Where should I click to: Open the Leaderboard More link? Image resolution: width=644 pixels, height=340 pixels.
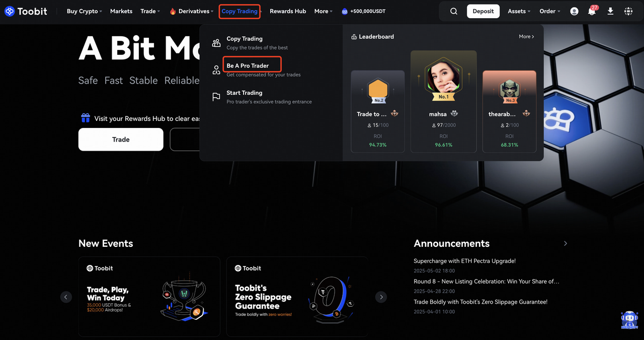pos(526,37)
